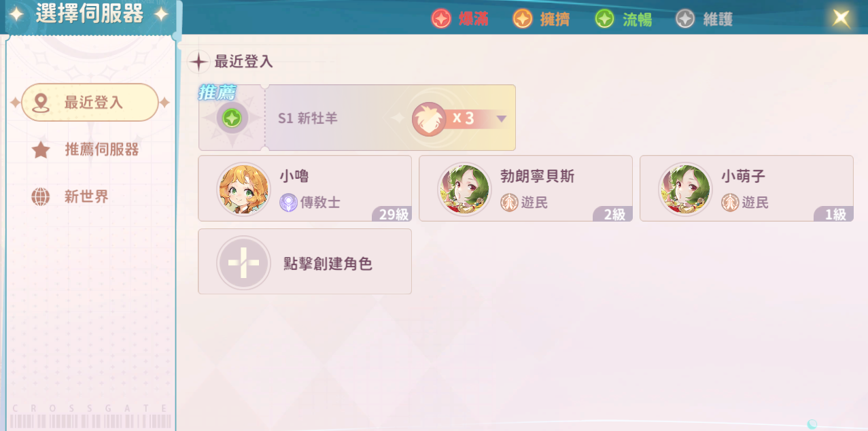Click the gray 維護 status icon
Viewport: 868px width, 431px height.
[x=685, y=18]
